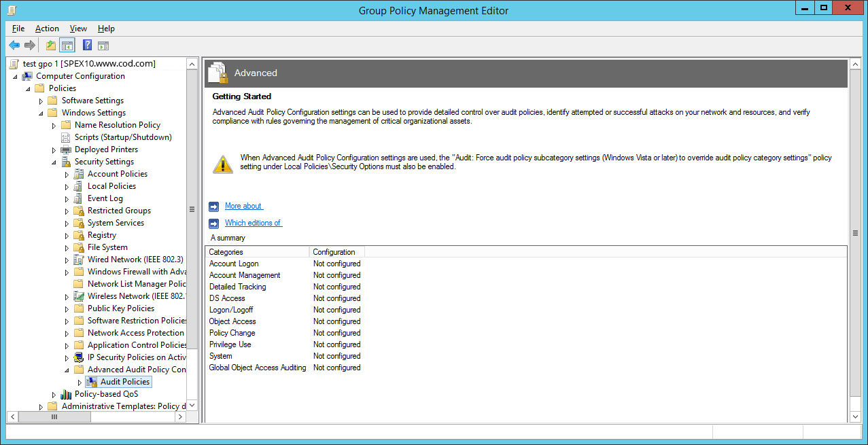Click the Local Policies icon
868x445 pixels.
[79, 186]
